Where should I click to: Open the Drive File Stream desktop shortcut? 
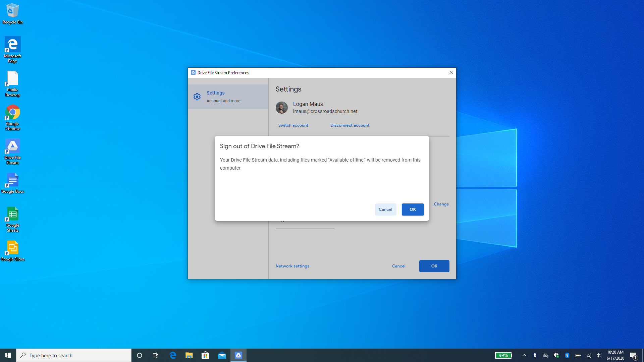[13, 152]
